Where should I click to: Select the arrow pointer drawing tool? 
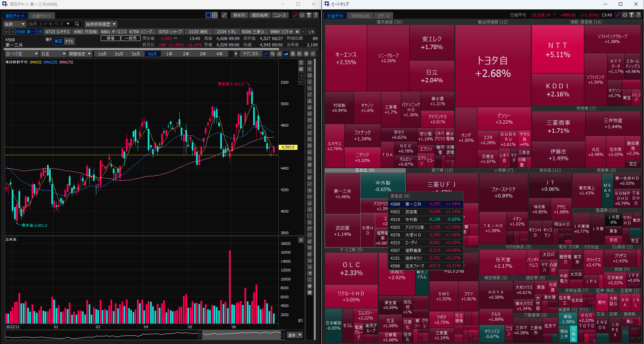(x=310, y=69)
